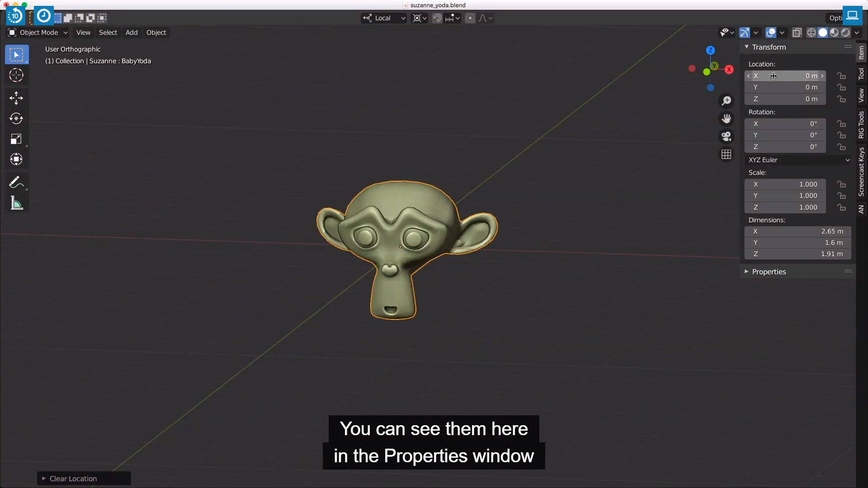Click the zoom magnifier viewport icon
Screen dimensions: 868x488
726,101
